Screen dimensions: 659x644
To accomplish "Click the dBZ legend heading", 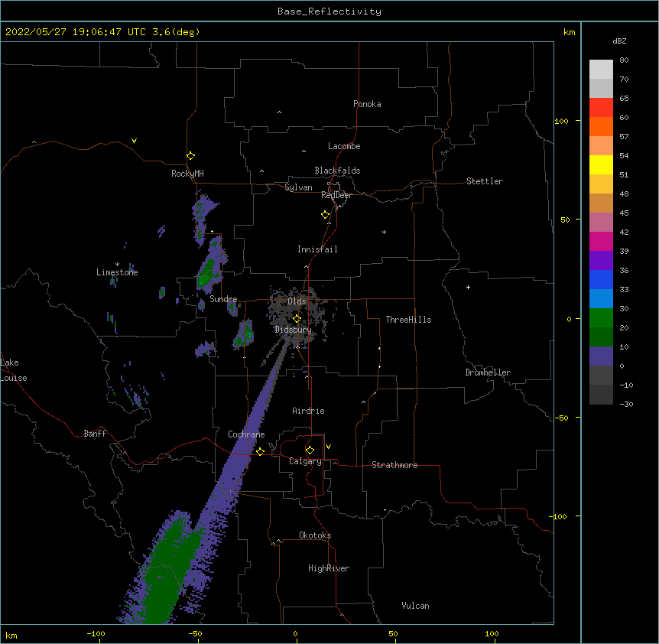I will (619, 41).
